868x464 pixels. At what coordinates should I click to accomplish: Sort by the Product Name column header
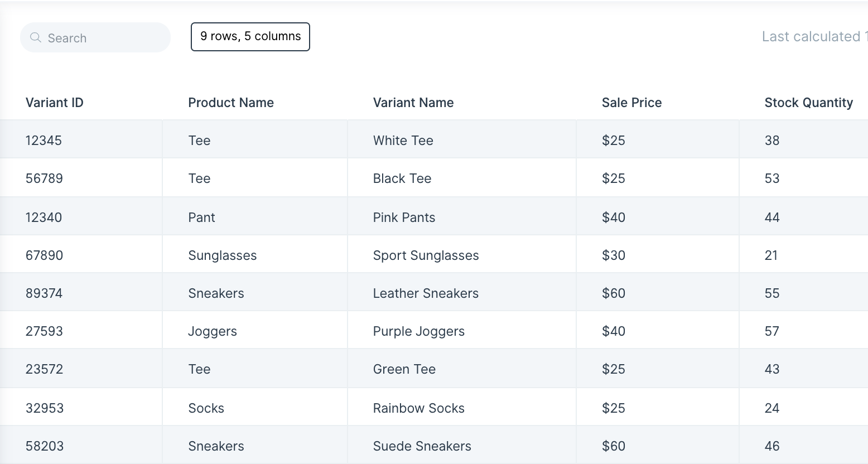coord(231,103)
